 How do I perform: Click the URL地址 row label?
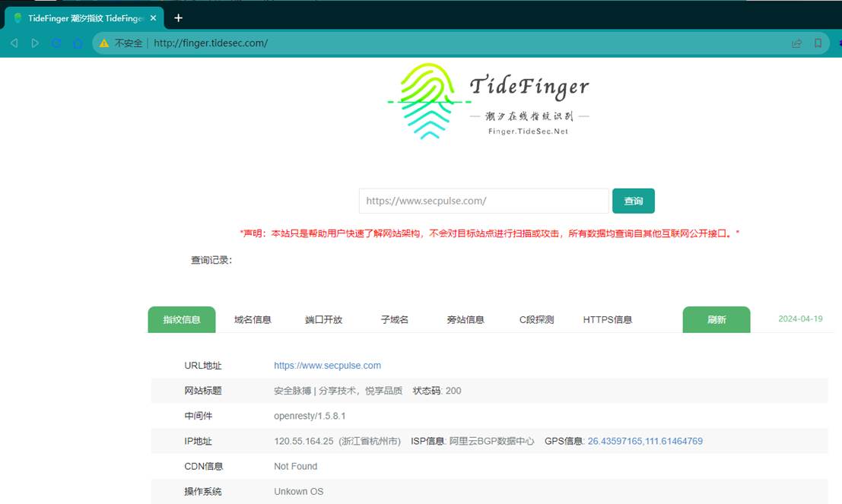pyautogui.click(x=203, y=366)
